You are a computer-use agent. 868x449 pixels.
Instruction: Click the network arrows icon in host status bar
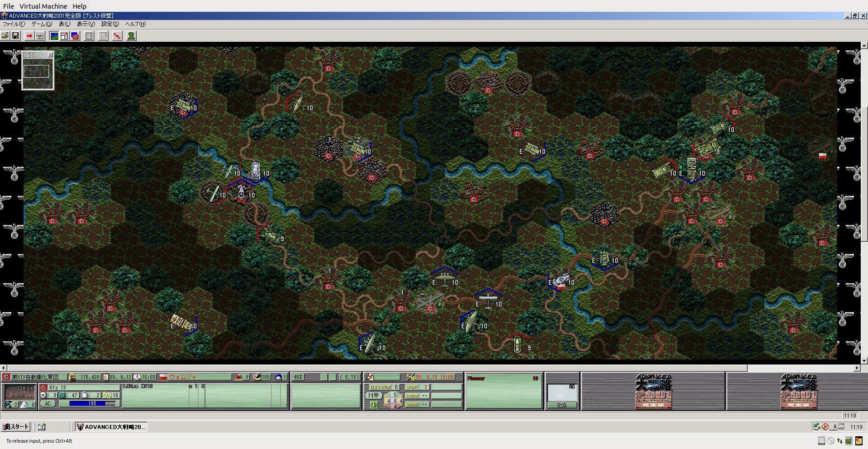840,441
